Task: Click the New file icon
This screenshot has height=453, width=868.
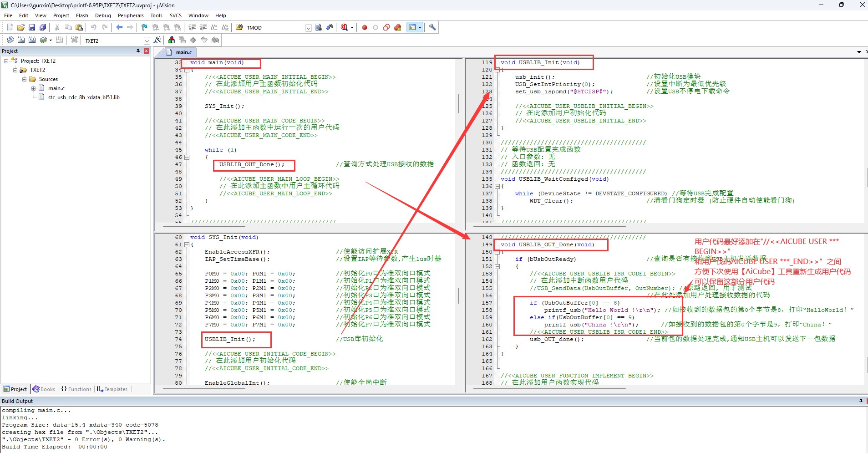Action: click(10, 27)
